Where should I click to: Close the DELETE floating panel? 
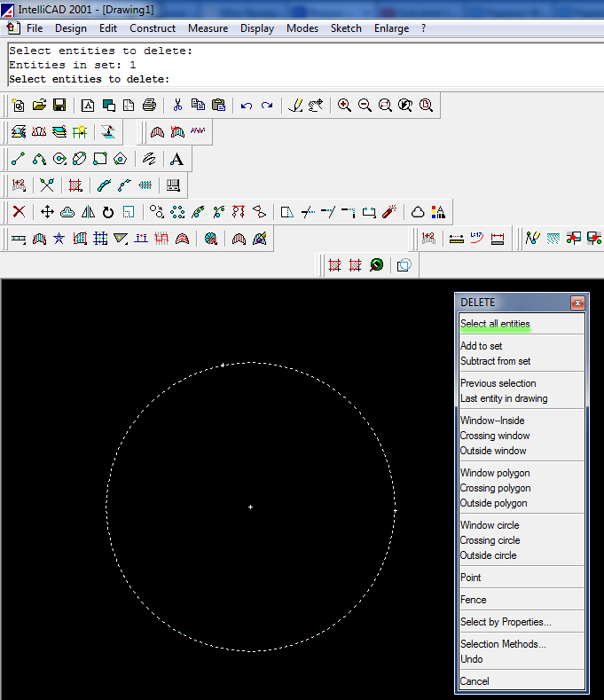tap(577, 303)
